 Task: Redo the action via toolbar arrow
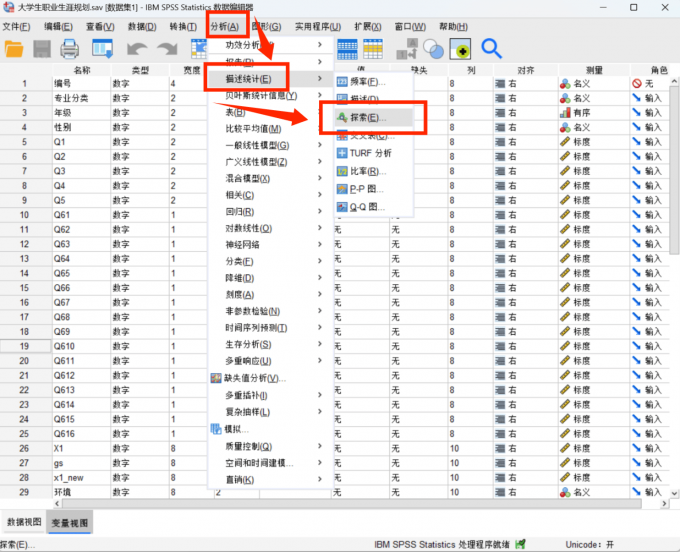point(167,49)
